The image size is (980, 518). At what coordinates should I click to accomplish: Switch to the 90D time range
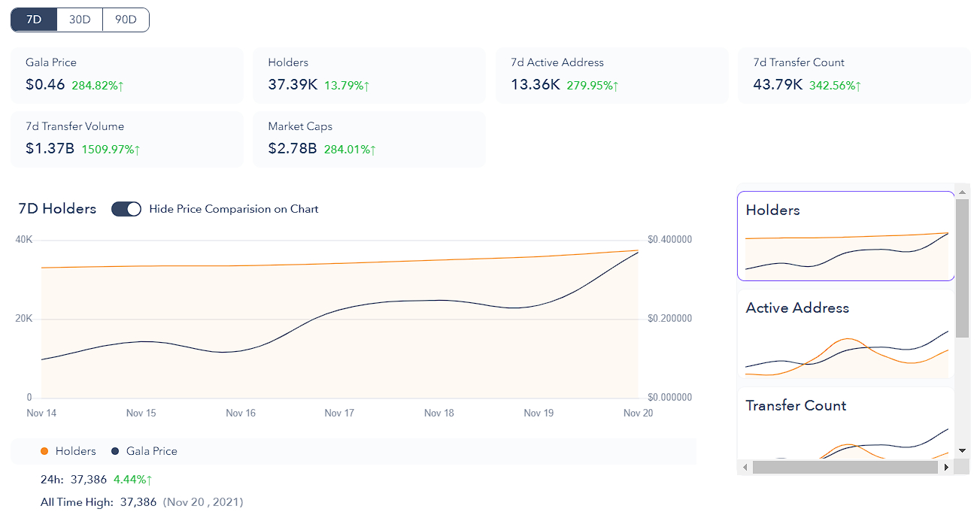126,20
